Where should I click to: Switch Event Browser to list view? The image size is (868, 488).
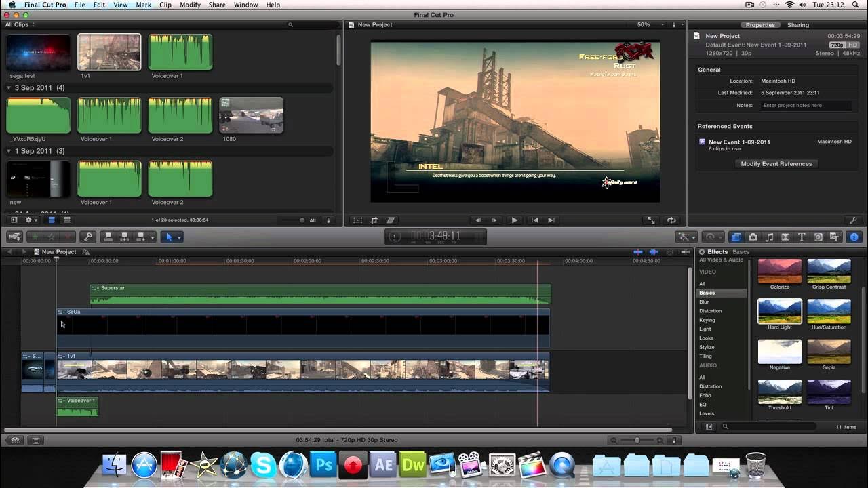point(66,220)
